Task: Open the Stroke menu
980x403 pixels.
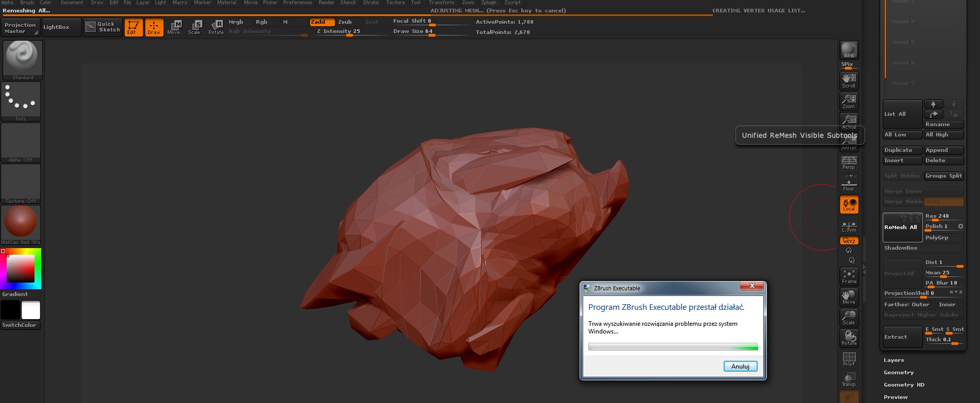Action: 371,3
